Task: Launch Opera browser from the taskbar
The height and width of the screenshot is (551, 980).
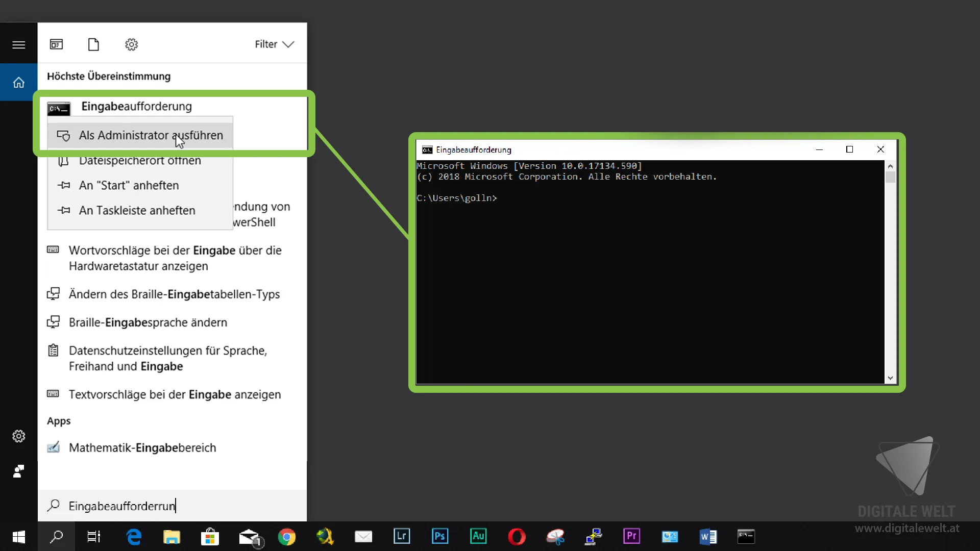Action: click(517, 537)
